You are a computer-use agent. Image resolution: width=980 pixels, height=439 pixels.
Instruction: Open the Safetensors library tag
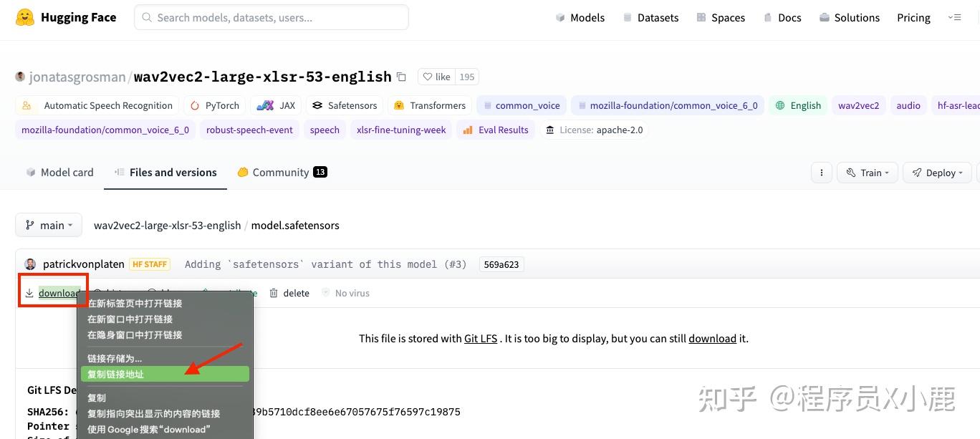[x=318, y=105]
